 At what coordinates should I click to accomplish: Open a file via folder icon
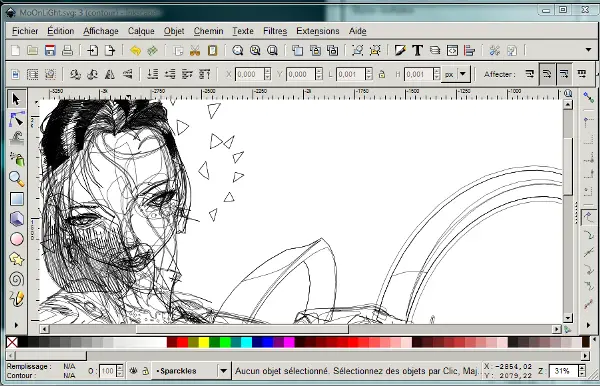[33, 50]
